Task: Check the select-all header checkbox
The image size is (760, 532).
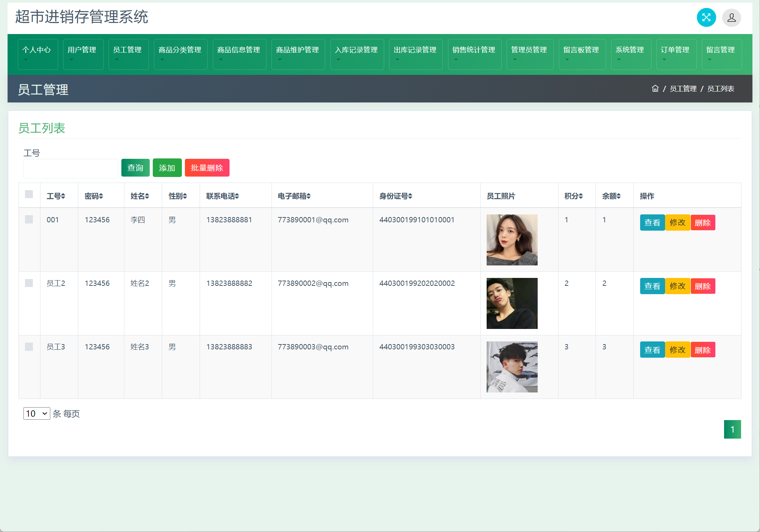Action: coord(29,194)
